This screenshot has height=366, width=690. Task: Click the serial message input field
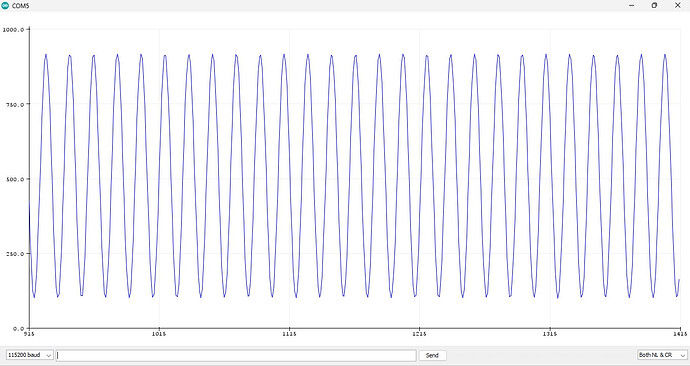[x=236, y=355]
